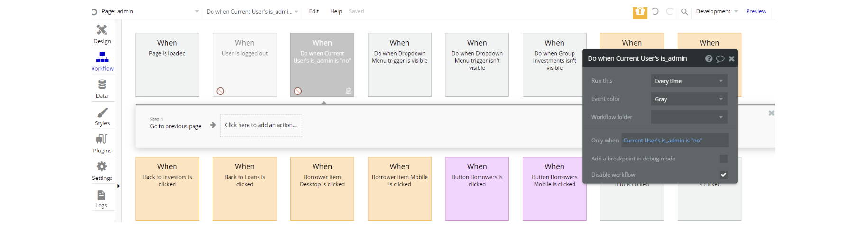868x226 pixels.
Task: Click the Preview link
Action: pos(756,11)
